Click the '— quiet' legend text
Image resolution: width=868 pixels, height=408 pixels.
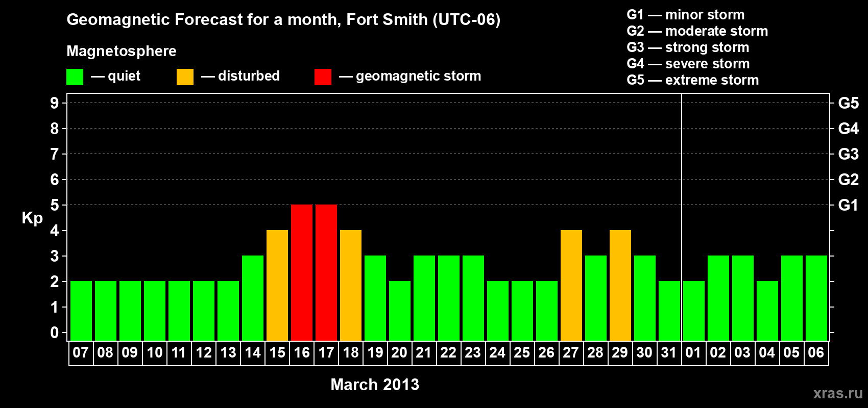(116, 76)
